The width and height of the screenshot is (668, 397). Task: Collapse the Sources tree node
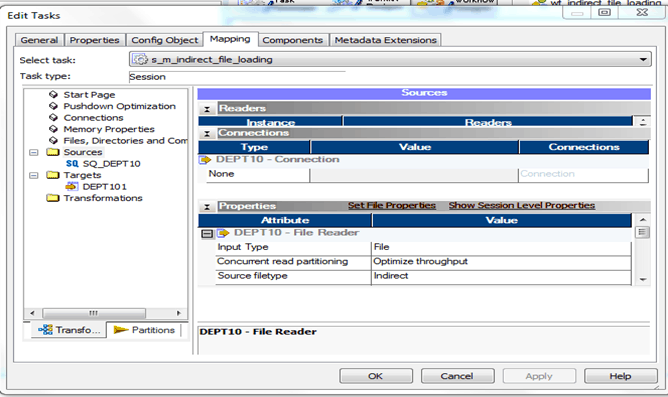coord(34,152)
